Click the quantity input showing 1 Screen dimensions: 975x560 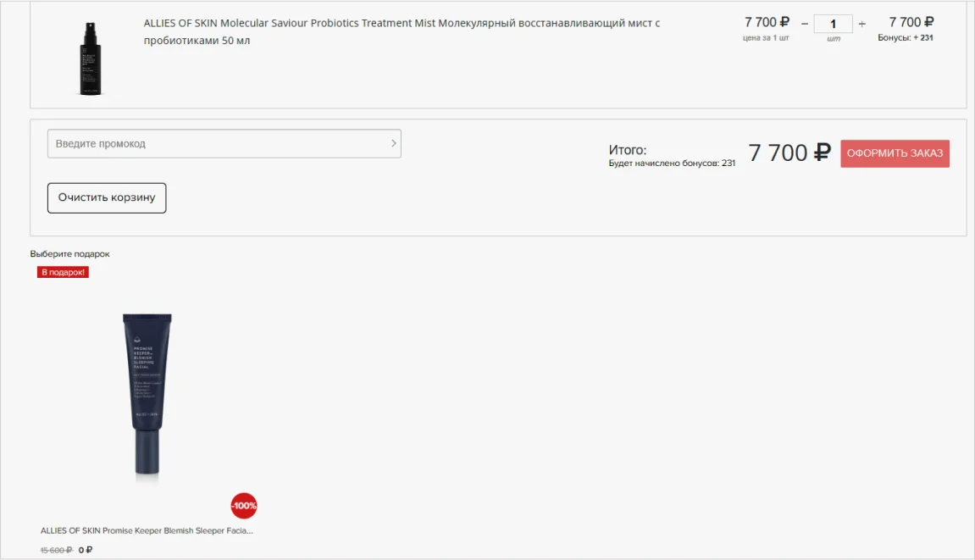(x=834, y=25)
